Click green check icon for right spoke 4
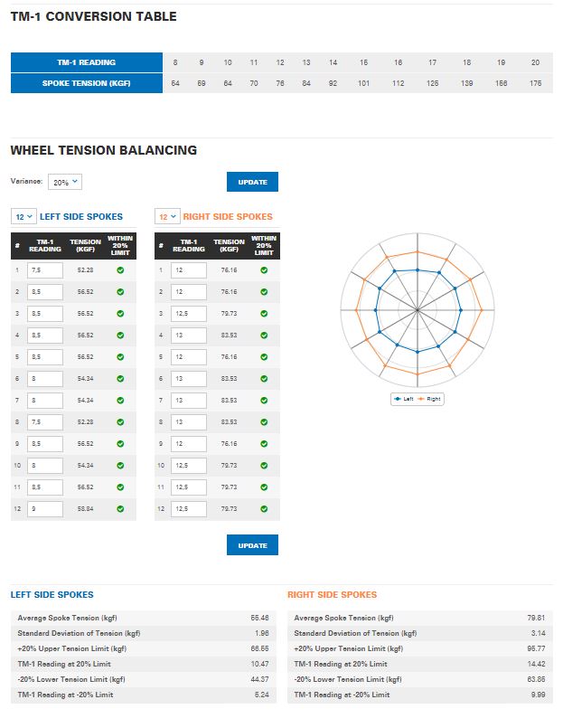This screenshot has height=728, width=563. tap(264, 335)
